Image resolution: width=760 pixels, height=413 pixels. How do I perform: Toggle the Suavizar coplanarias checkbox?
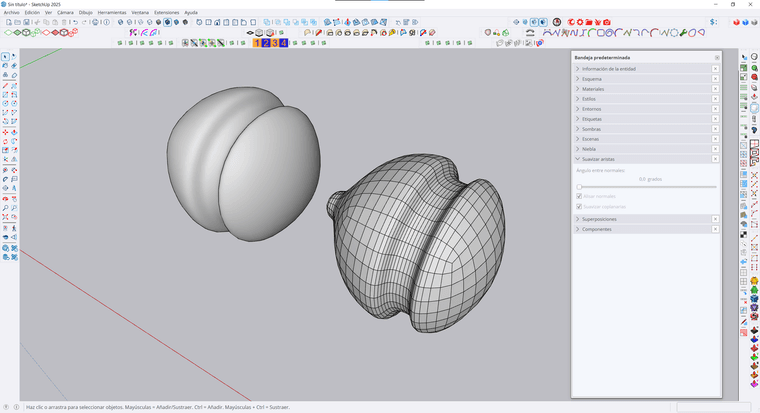point(579,206)
